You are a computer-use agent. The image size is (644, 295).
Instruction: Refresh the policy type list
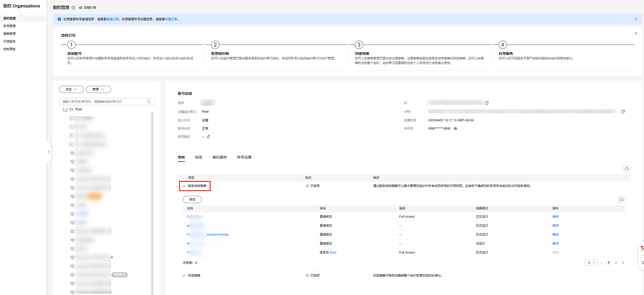click(x=626, y=169)
